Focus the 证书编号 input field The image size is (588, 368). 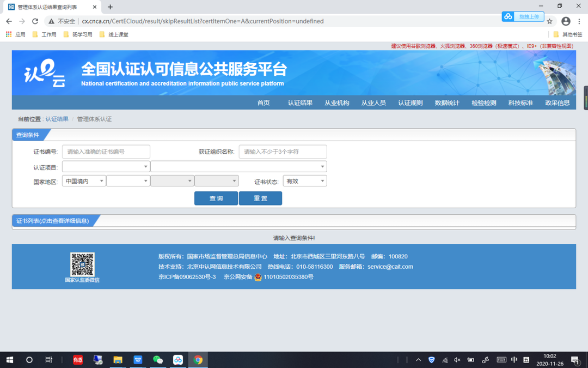(106, 152)
